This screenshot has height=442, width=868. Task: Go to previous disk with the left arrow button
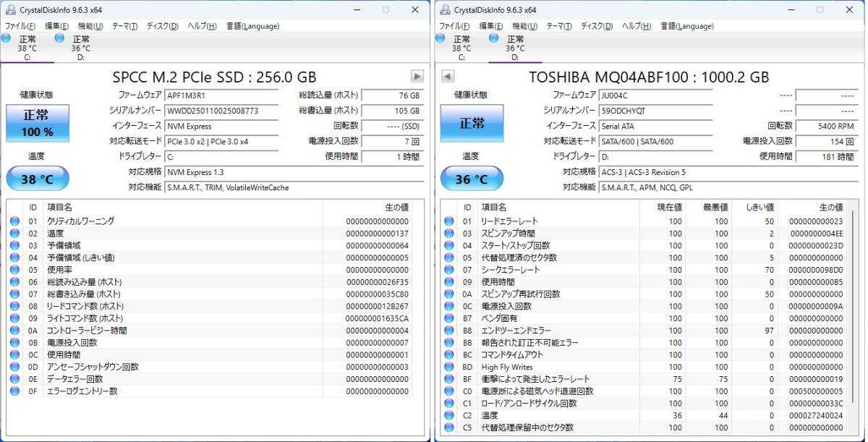pos(447,76)
